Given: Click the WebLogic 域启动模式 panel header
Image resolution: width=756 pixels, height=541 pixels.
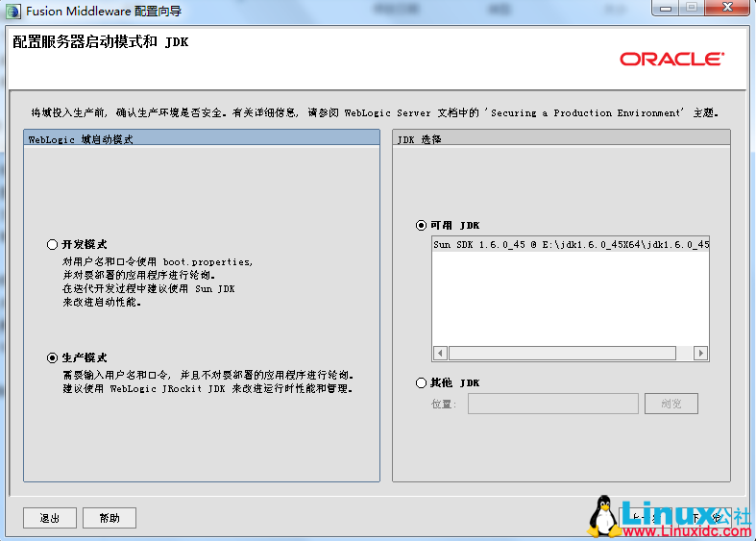Looking at the screenshot, I should pyautogui.click(x=202, y=139).
